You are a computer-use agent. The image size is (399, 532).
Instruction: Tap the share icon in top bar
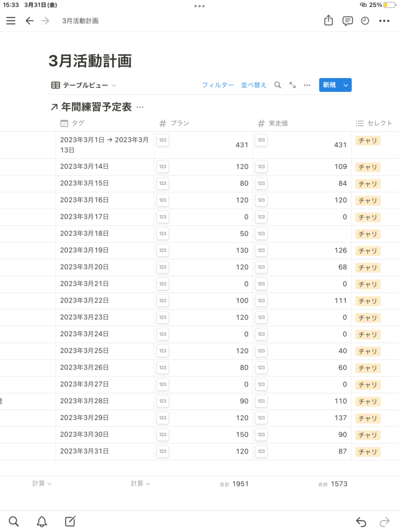coord(328,21)
